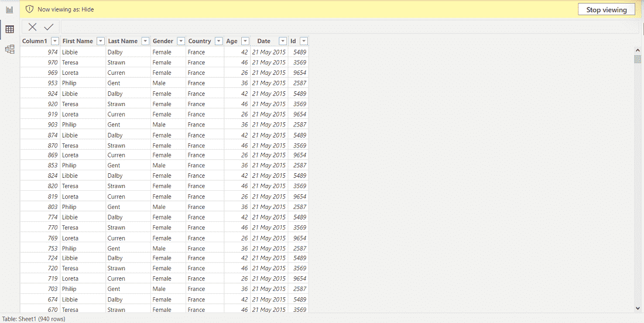Open Age column filter dropdown

point(245,41)
